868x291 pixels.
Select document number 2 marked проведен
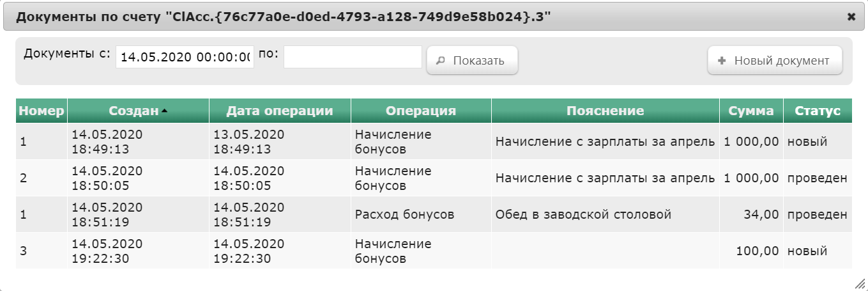[x=434, y=178]
